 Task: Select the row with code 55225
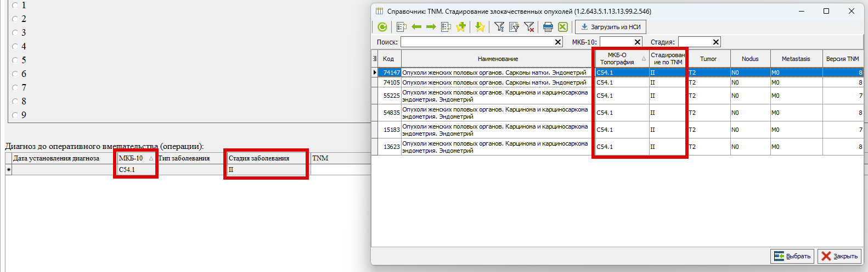coord(617,96)
